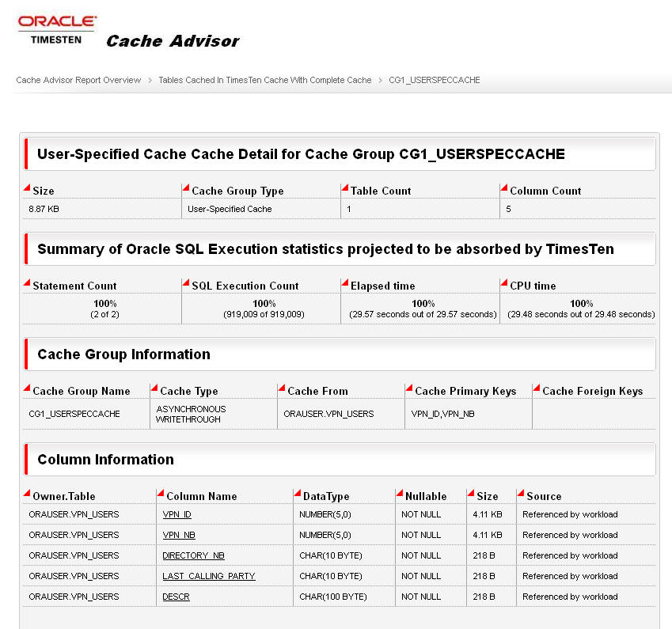Select the CG1_USERSPECCACHE breadcrumb item
Viewport: 672px width, 629px height.
434,80
